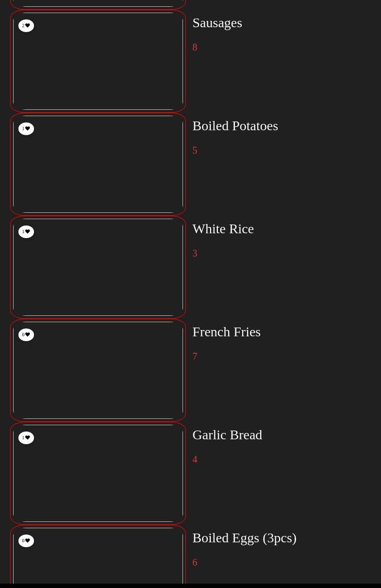The width and height of the screenshot is (381, 588).
Task: Open the Boiled Eggs image card
Action: tap(98, 564)
